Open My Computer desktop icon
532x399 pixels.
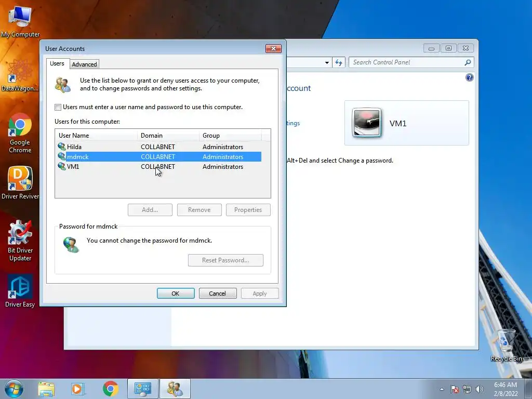20,21
